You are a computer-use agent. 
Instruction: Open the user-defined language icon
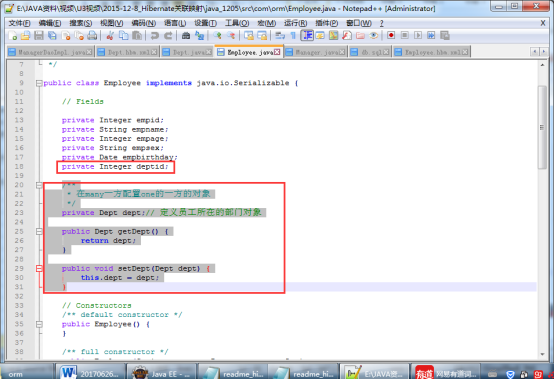320,35
